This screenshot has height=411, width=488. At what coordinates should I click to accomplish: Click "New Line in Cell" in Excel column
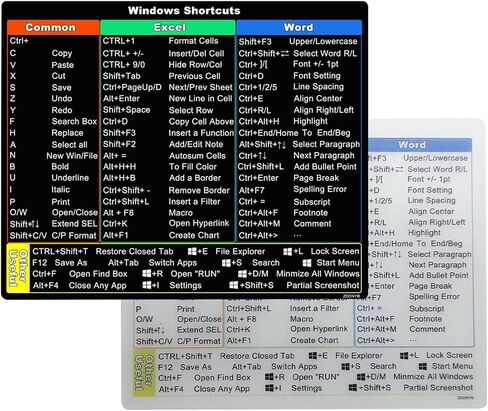[x=200, y=99]
